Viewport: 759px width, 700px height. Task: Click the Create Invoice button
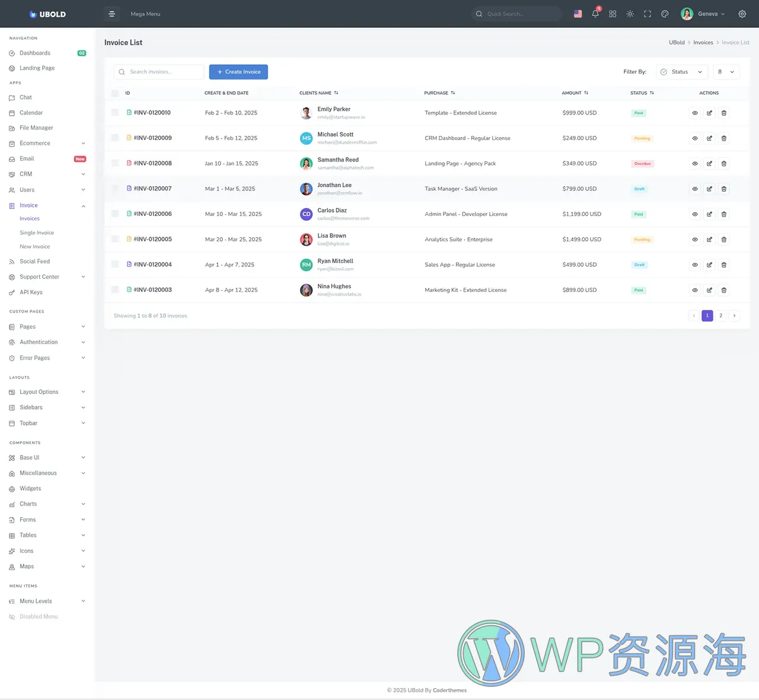tap(238, 72)
